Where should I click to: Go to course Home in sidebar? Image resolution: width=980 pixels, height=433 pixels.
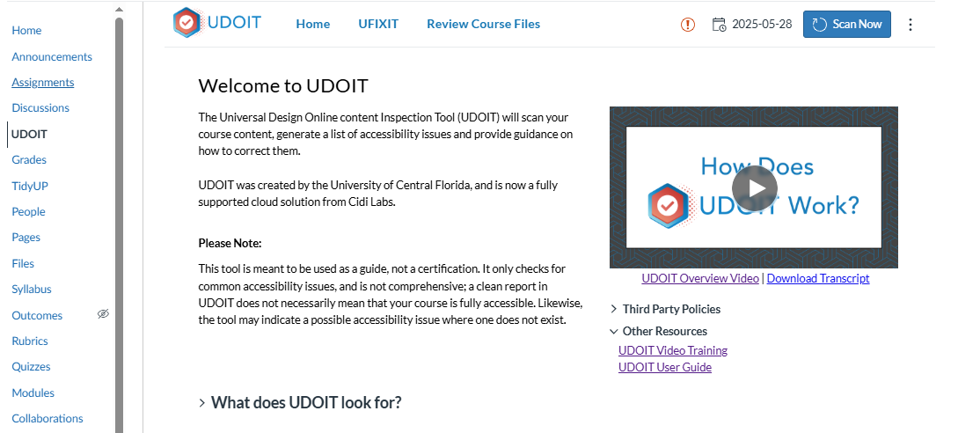pyautogui.click(x=26, y=31)
